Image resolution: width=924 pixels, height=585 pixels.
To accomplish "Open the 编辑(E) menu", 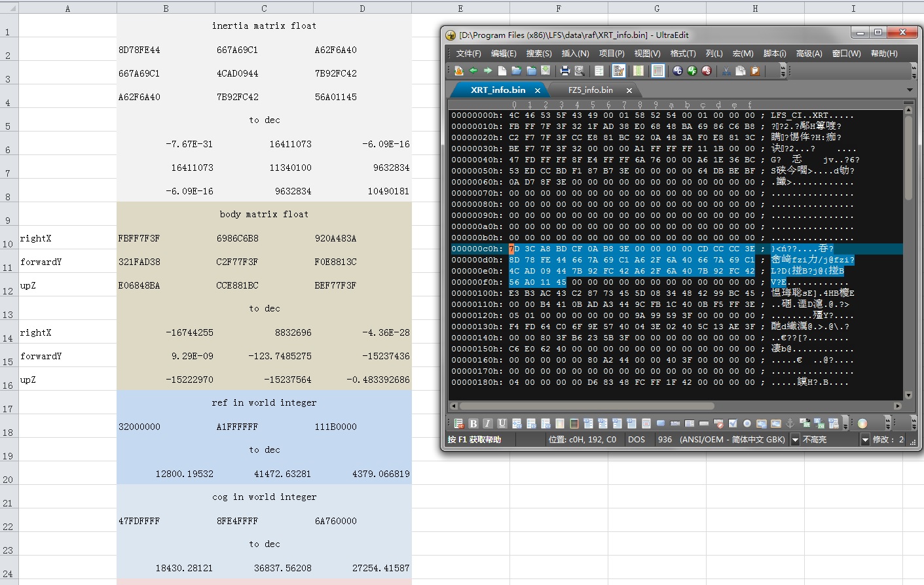I will point(504,54).
